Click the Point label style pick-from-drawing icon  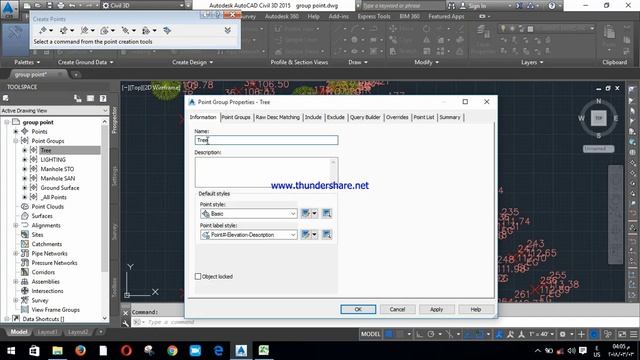[327, 235]
